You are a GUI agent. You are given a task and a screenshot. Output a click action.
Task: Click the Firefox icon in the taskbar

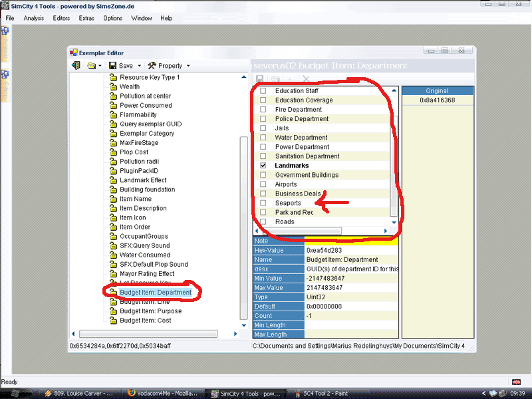131,393
